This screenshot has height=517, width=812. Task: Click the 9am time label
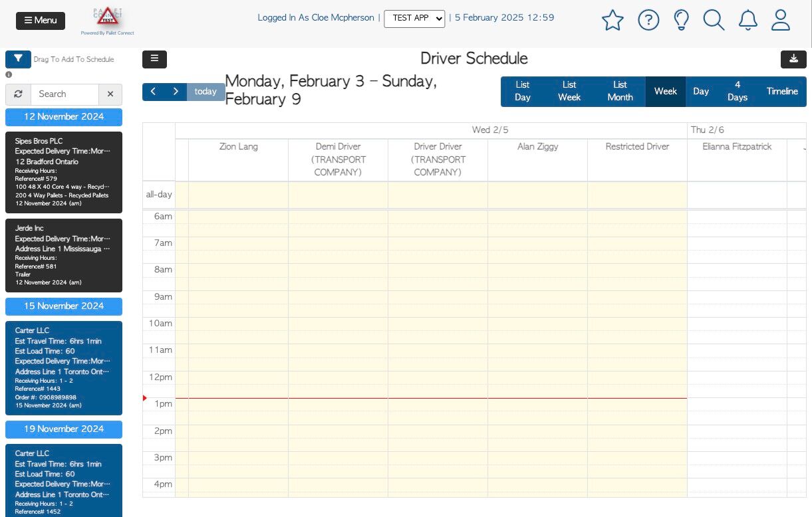[x=163, y=297]
